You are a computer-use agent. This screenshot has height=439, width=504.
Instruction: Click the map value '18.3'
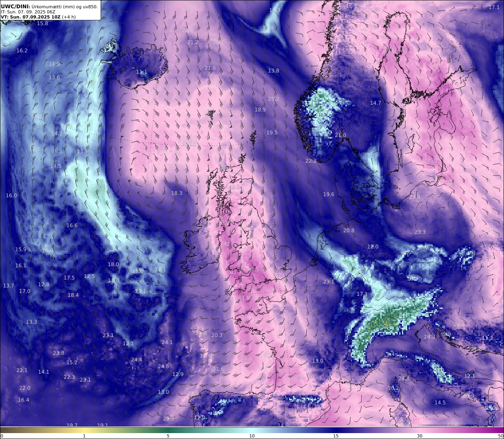point(177,193)
